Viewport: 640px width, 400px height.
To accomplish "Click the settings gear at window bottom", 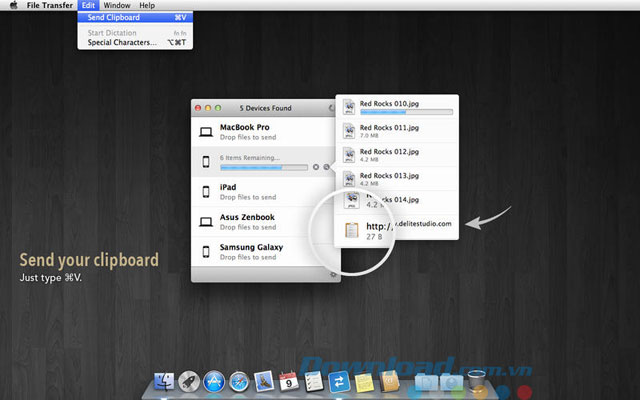I will (332, 273).
